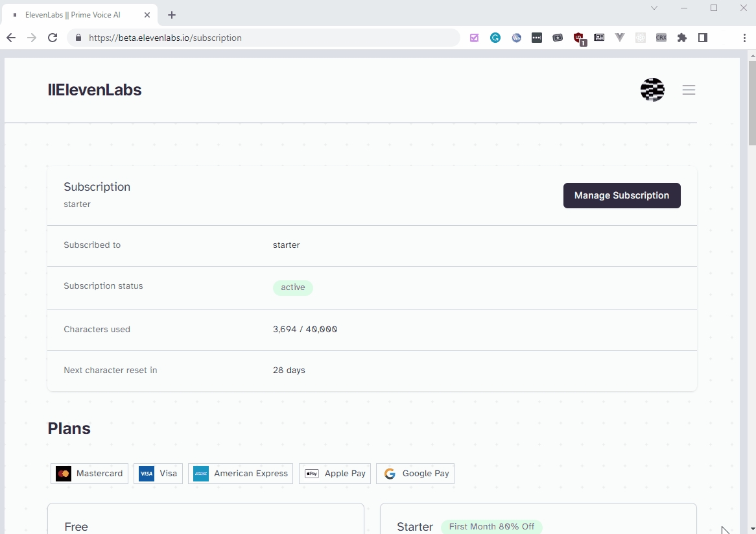Open a new browser tab
The height and width of the screenshot is (534, 756).
[172, 14]
